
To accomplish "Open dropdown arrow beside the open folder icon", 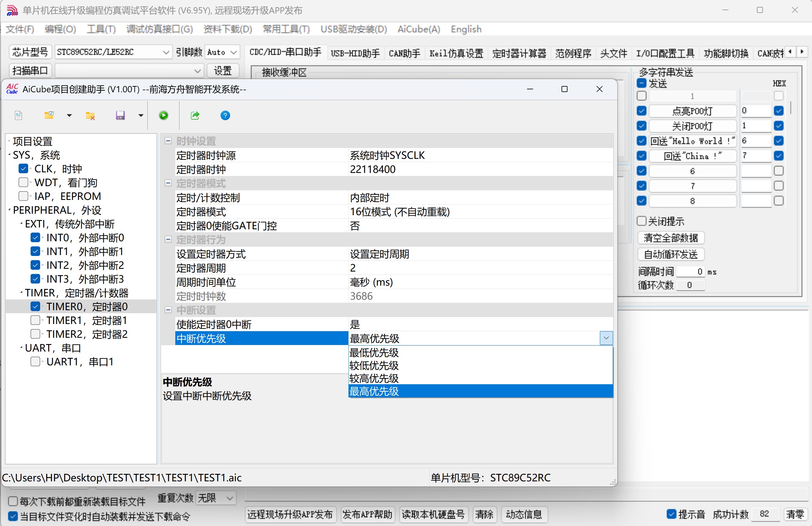I will point(69,115).
